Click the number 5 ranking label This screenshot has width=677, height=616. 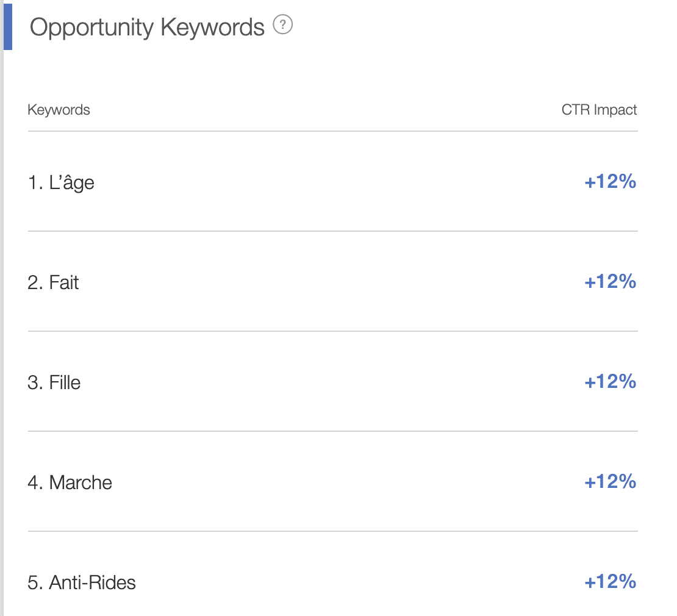[35, 582]
